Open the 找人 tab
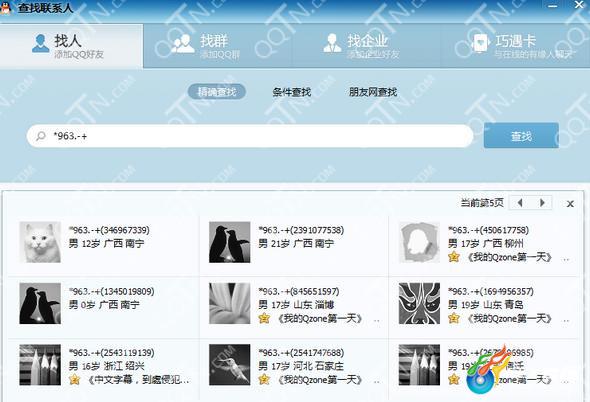This screenshot has height=402, width=590. pos(71,46)
